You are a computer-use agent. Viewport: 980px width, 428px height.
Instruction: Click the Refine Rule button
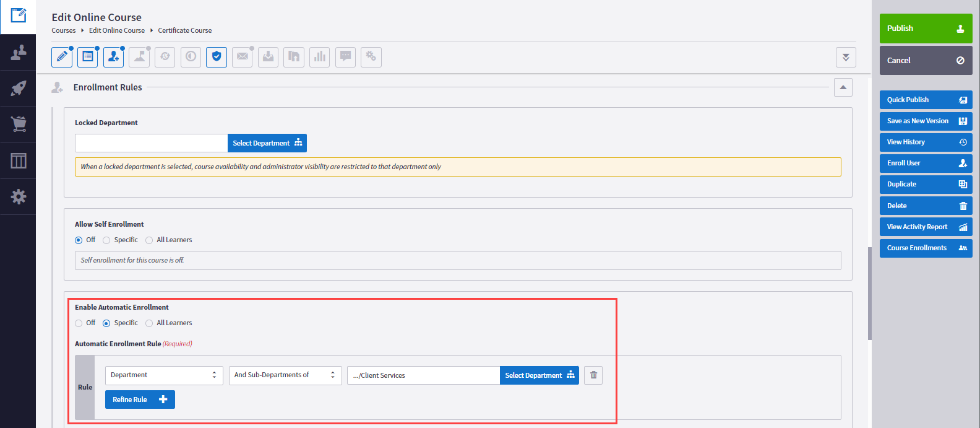point(140,400)
